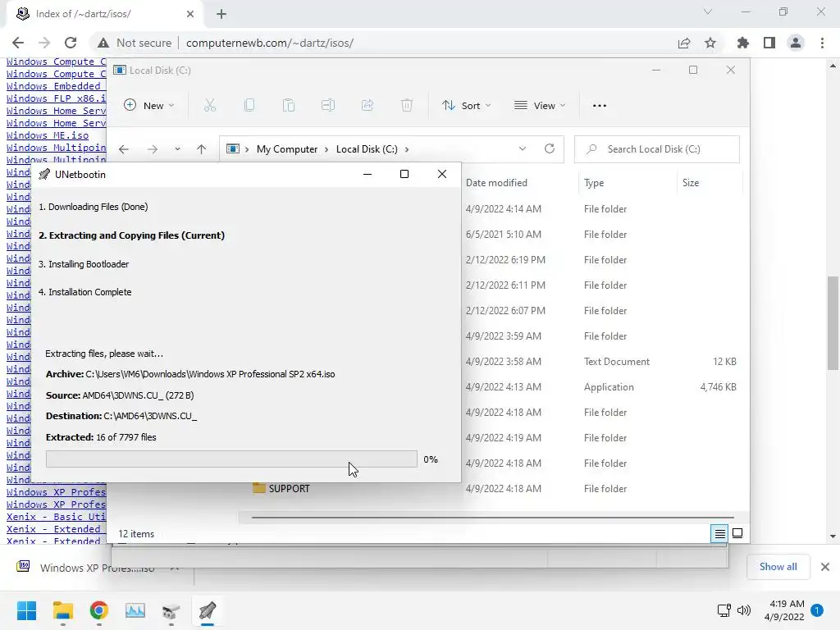The height and width of the screenshot is (630, 840).
Task: Refresh the Local Disk (C:) folder
Action: [x=550, y=149]
